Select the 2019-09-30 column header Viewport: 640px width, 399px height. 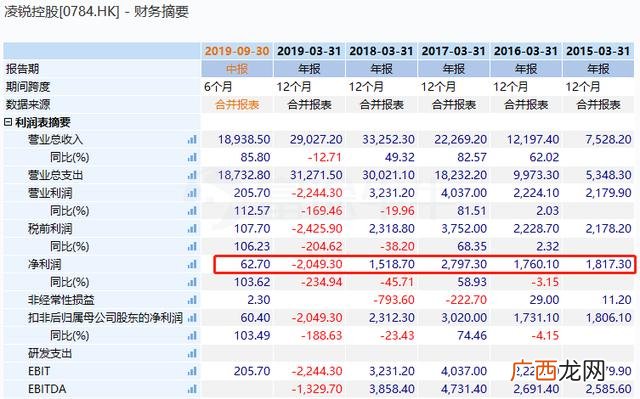237,51
